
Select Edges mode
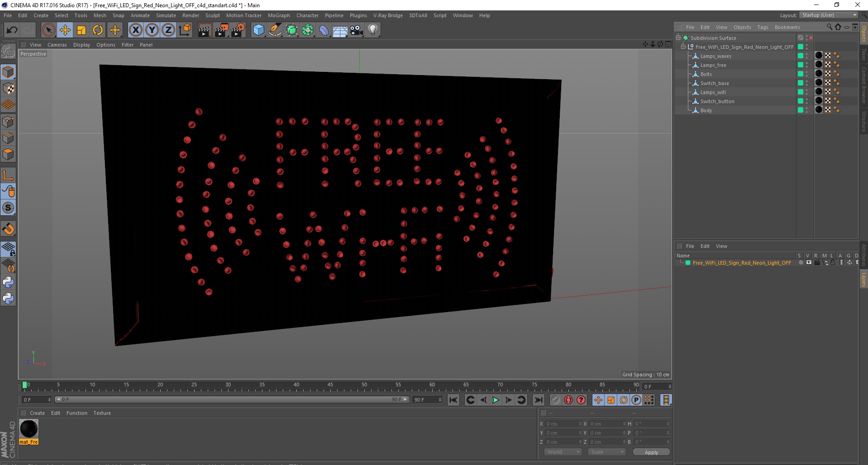coord(8,138)
